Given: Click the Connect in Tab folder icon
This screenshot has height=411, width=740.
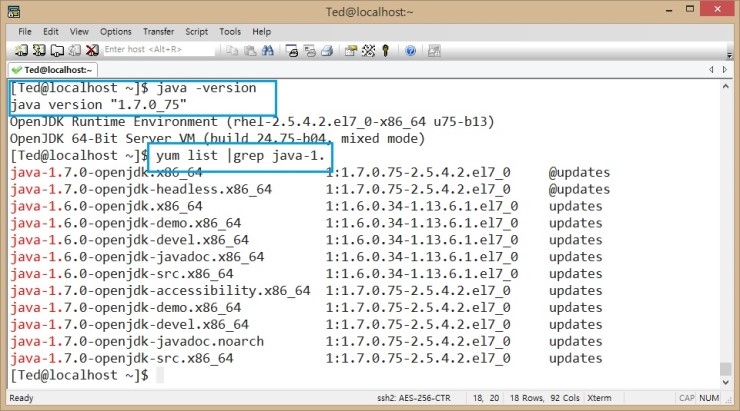Looking at the screenshot, I should (x=57, y=50).
